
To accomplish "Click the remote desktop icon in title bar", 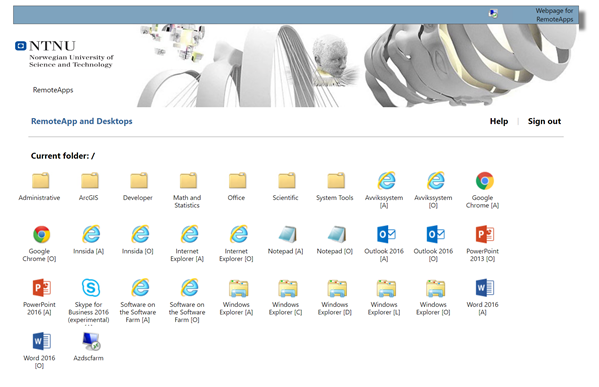I will tap(493, 14).
